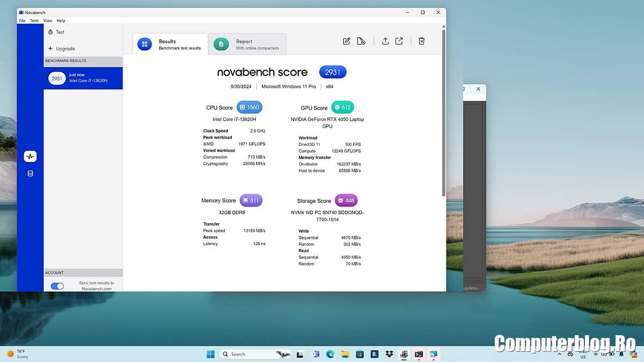Open result in external window icon
This screenshot has width=644, height=362.
tap(399, 41)
